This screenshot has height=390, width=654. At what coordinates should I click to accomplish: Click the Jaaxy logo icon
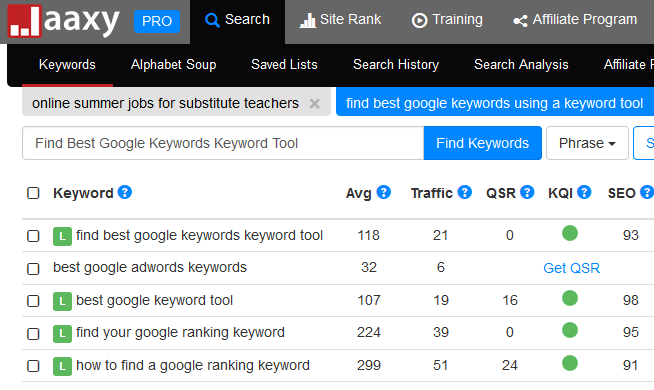(25, 21)
